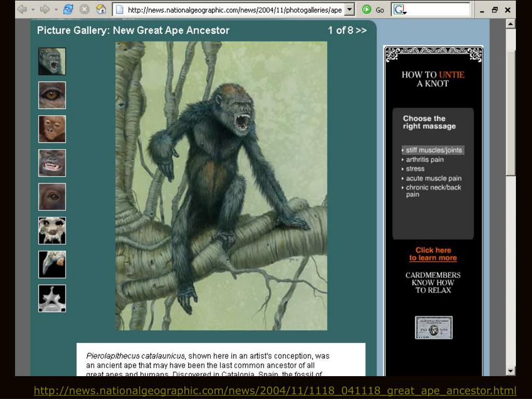
Task: Click the Pierolapithecus catalaunicus caption text
Action: pyautogui.click(x=136, y=356)
